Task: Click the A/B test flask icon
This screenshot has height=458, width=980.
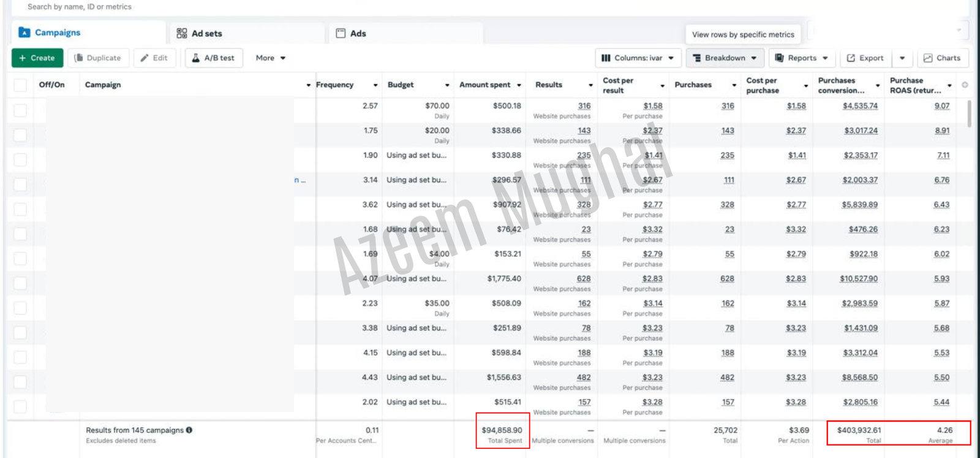Action: 196,58
